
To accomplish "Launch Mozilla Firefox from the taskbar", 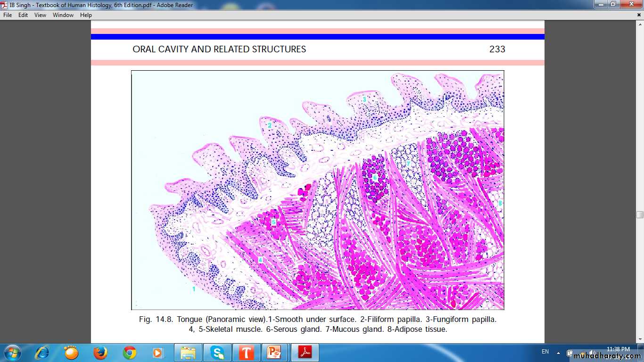I will point(100,353).
